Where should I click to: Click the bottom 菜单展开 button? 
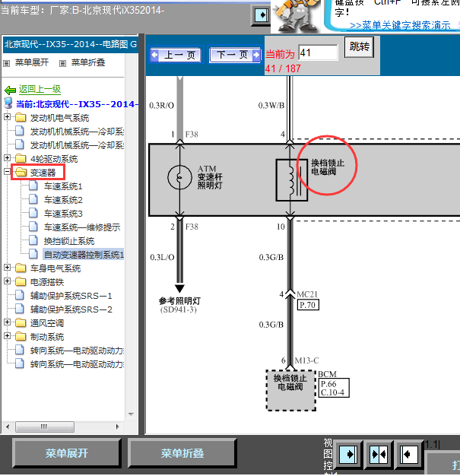[x=66, y=453]
